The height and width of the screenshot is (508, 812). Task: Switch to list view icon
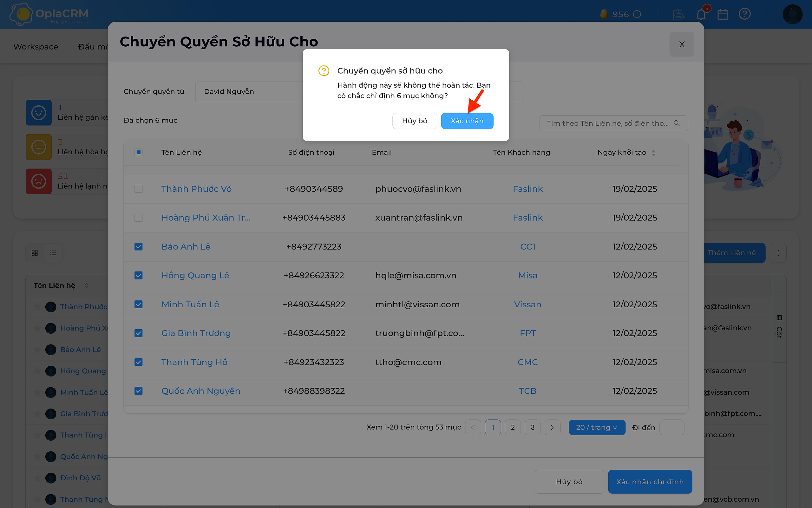tap(53, 253)
